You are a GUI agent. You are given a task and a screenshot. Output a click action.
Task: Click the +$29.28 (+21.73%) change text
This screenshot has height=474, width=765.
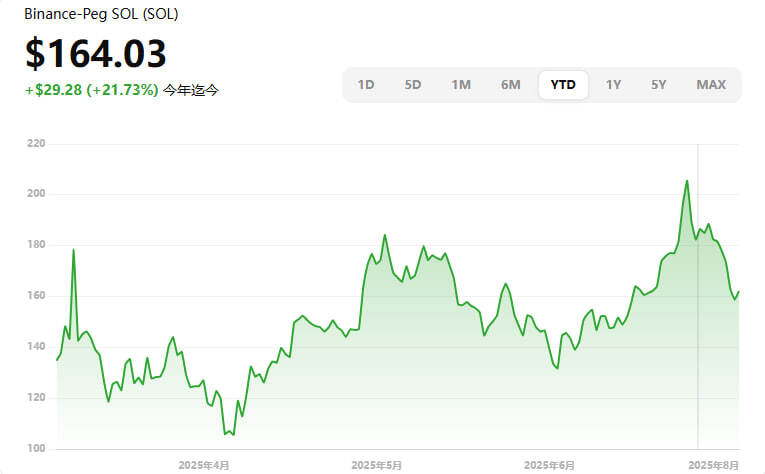[x=92, y=90]
